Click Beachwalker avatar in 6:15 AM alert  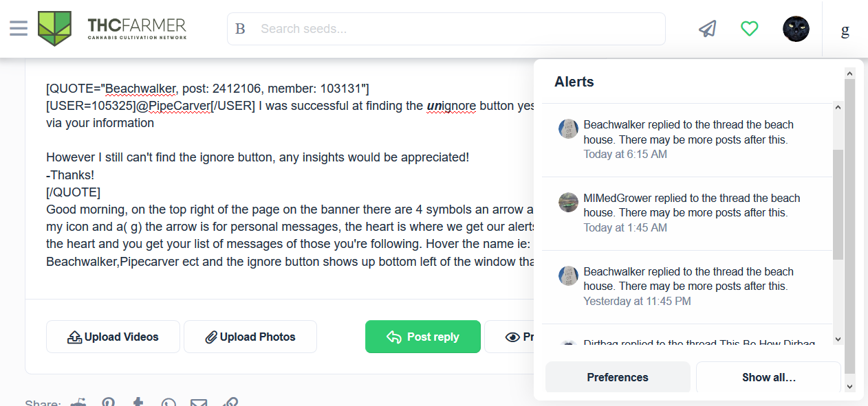pos(568,128)
